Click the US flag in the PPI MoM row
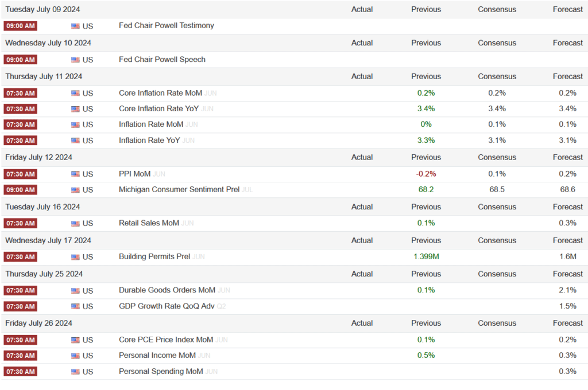The width and height of the screenshot is (588, 390). point(75,174)
